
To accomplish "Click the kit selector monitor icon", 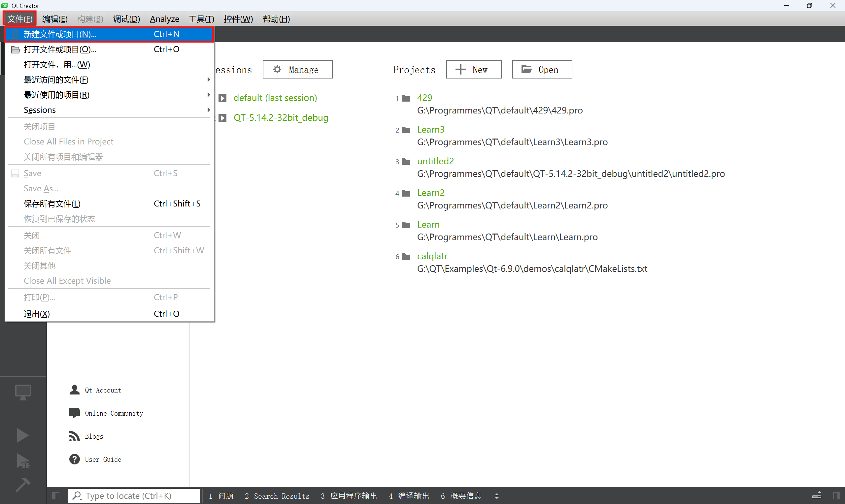I will [x=23, y=392].
